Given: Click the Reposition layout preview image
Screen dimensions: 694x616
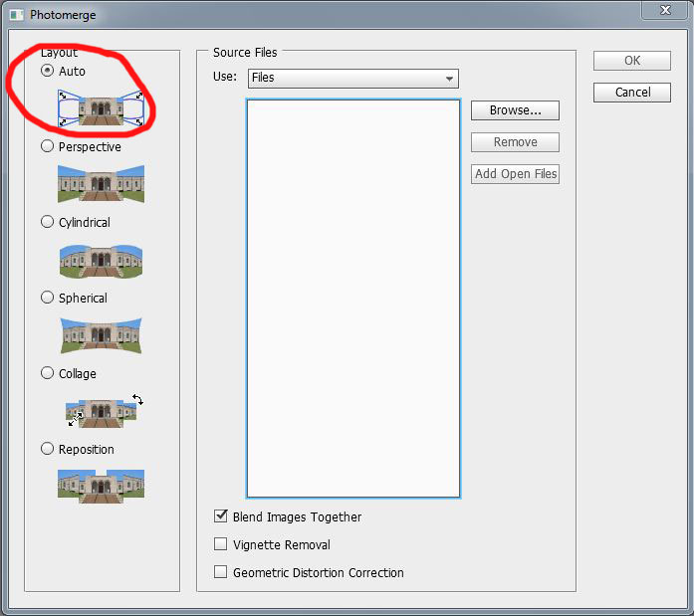Looking at the screenshot, I should click(101, 486).
